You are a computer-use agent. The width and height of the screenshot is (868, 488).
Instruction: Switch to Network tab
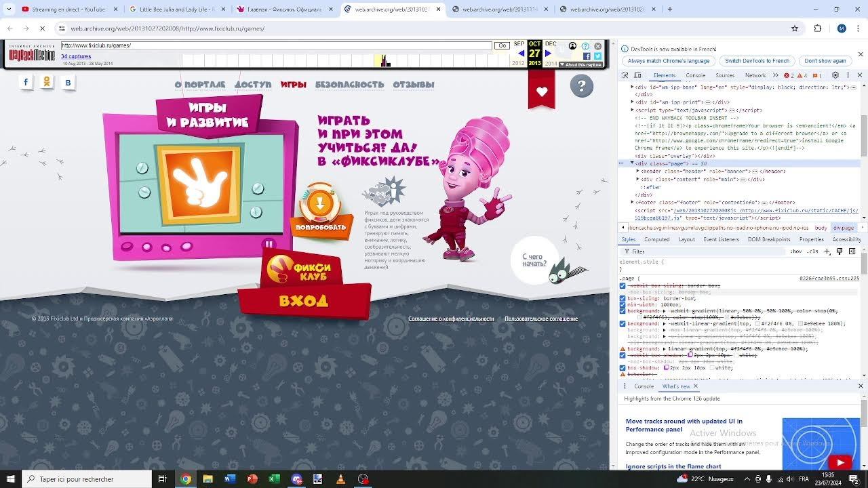click(755, 76)
